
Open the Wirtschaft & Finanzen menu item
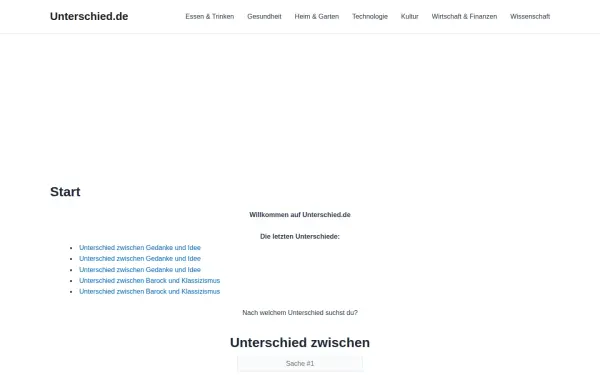tap(464, 16)
